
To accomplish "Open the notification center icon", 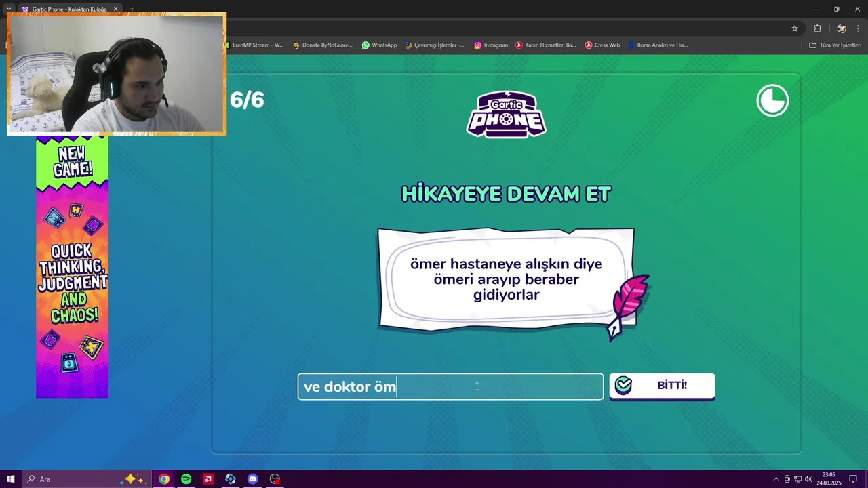I will click(853, 479).
